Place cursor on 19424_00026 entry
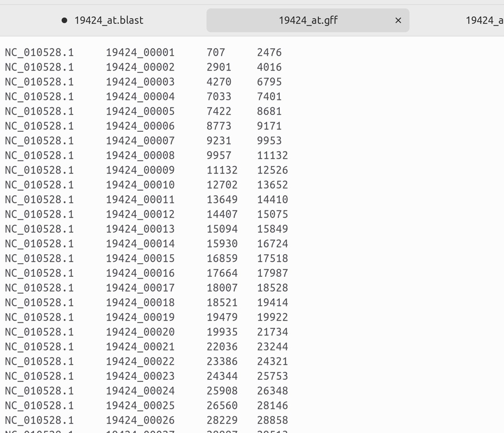This screenshot has width=504, height=433. pos(140,420)
